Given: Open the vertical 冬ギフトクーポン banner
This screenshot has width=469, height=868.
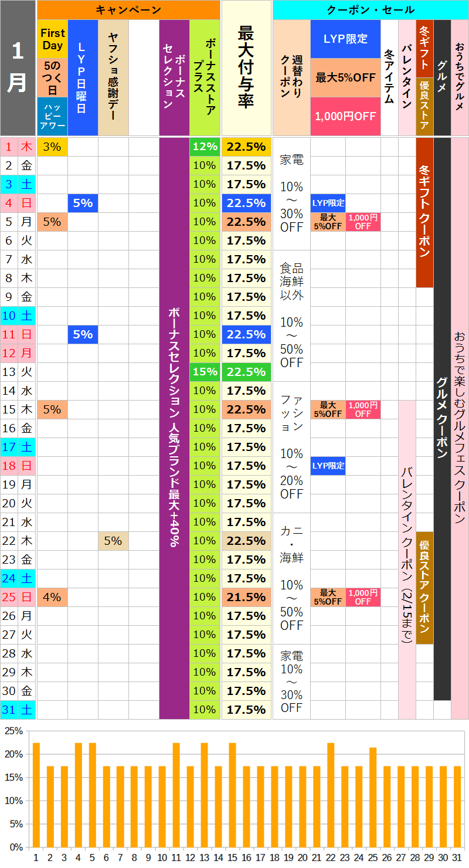Looking at the screenshot, I should [x=424, y=212].
